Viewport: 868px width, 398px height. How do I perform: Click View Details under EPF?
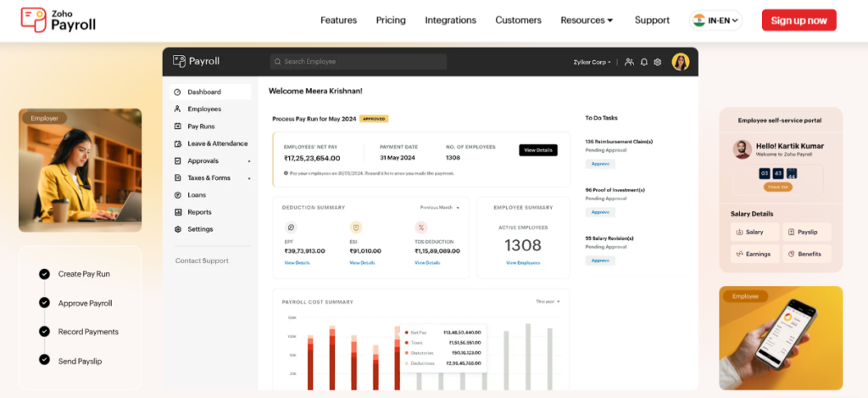(298, 263)
